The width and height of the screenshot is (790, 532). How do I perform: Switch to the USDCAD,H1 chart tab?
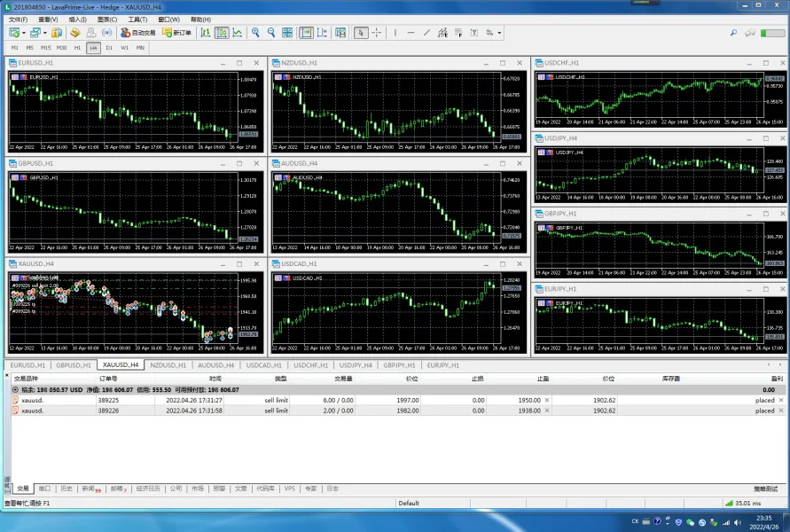tap(263, 365)
